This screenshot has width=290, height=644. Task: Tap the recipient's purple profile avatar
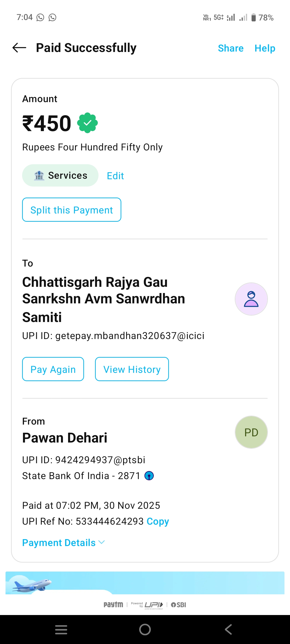[x=251, y=299]
